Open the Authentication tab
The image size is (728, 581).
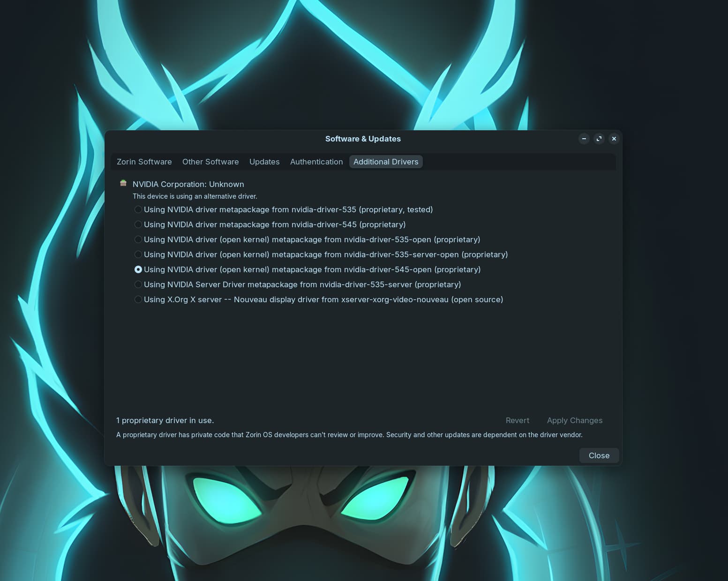(316, 162)
